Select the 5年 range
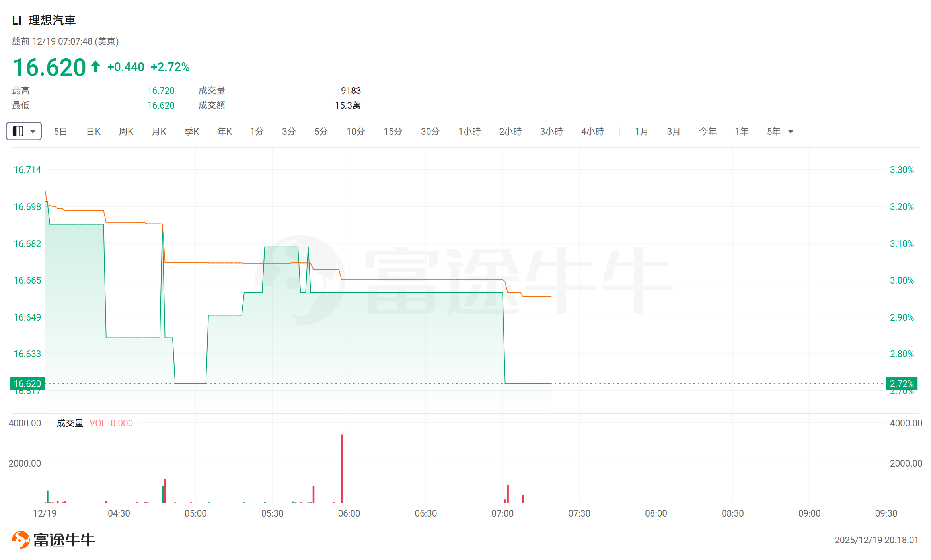Image resolution: width=931 pixels, height=560 pixels. 773,131
